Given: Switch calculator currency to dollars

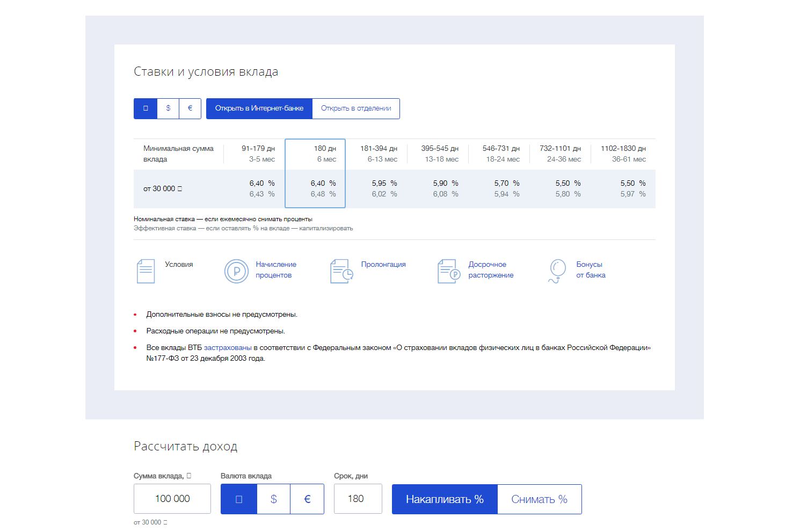Looking at the screenshot, I should (x=273, y=499).
